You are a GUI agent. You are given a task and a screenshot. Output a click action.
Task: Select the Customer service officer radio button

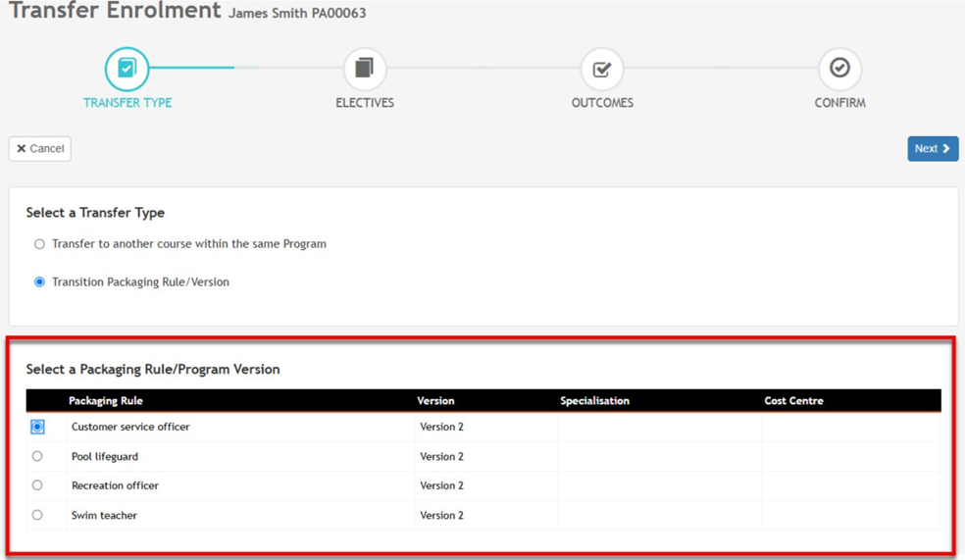37,427
